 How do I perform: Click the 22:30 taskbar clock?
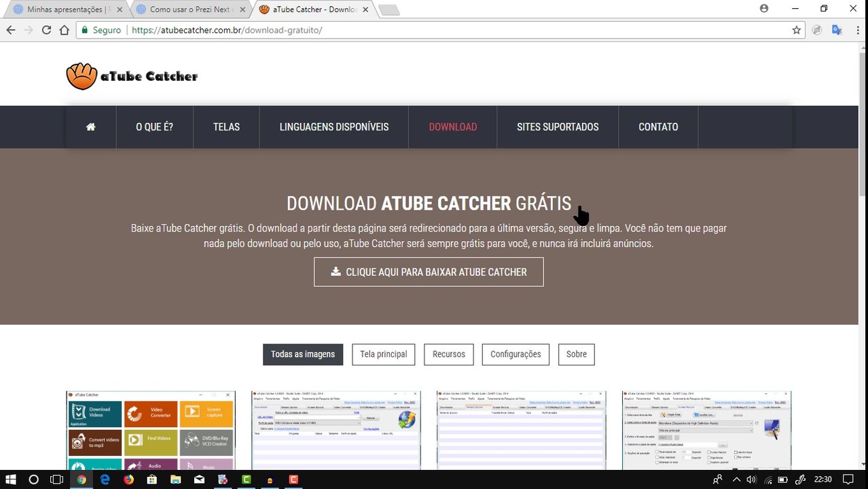pyautogui.click(x=822, y=479)
